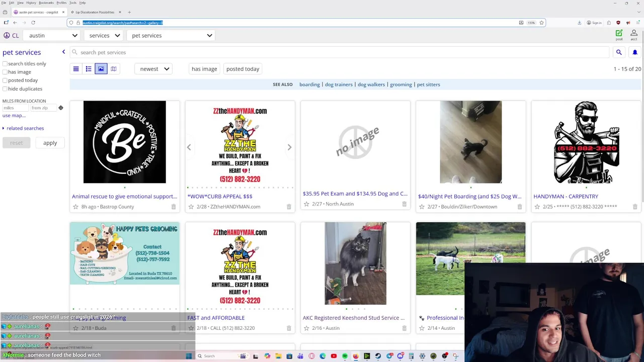Screen dimensions: 644x362
Task: Open the pet services subcategory dropdown
Action: pyautogui.click(x=172, y=35)
